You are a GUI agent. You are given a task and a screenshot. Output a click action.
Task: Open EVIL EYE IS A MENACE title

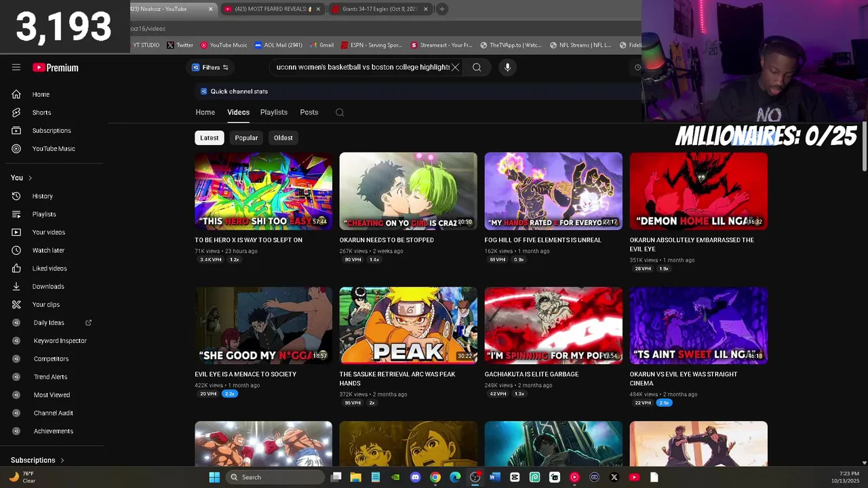245,374
